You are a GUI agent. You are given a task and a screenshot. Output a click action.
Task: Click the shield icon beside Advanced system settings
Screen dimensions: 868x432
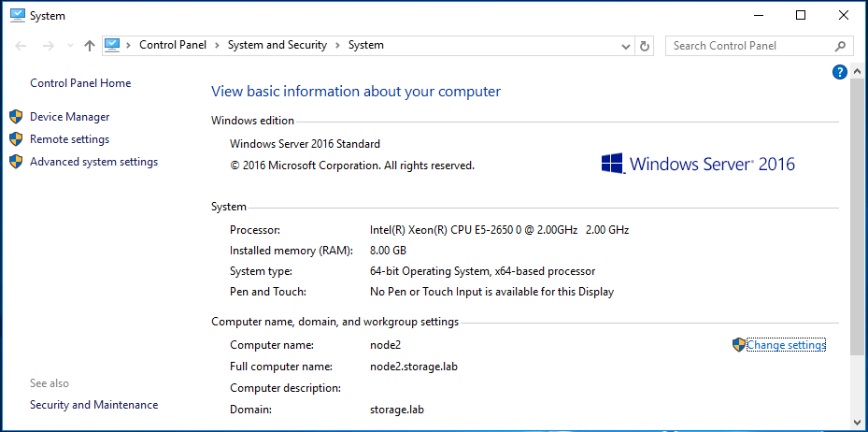click(16, 162)
